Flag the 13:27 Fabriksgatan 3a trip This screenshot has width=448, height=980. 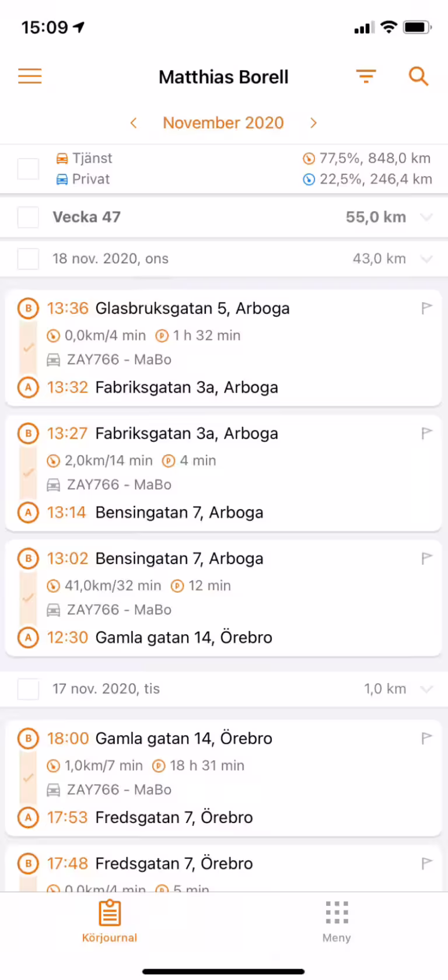pos(427,433)
